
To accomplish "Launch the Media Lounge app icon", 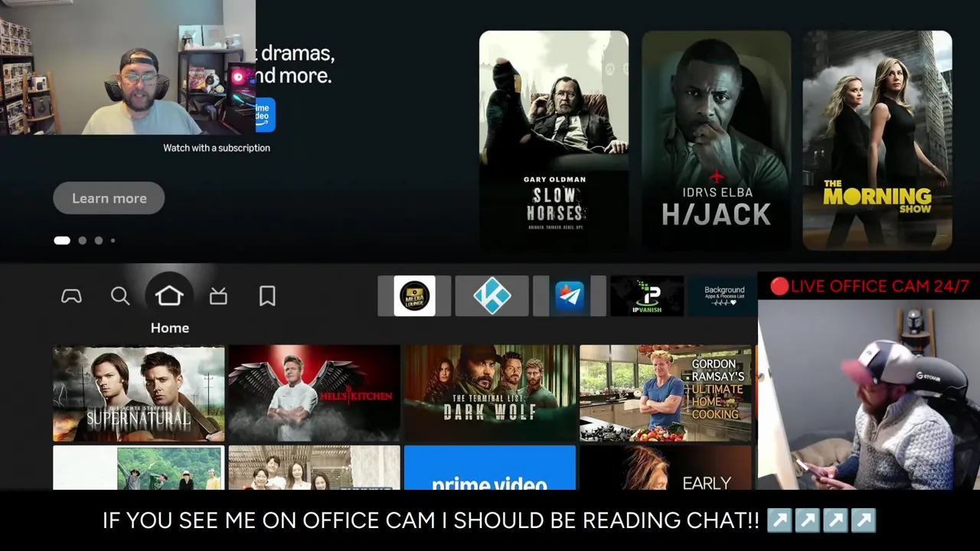I will coord(414,296).
